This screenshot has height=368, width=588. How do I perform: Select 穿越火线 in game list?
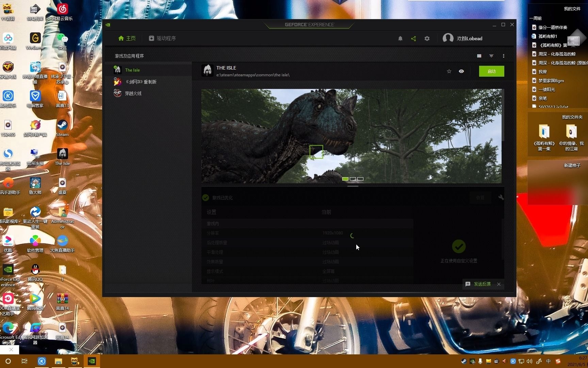click(x=148, y=93)
